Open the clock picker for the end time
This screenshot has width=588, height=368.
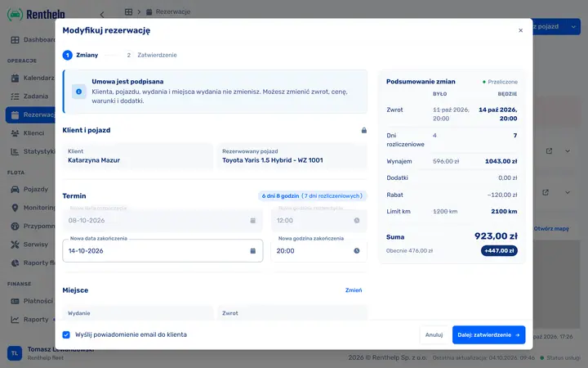pyautogui.click(x=357, y=251)
